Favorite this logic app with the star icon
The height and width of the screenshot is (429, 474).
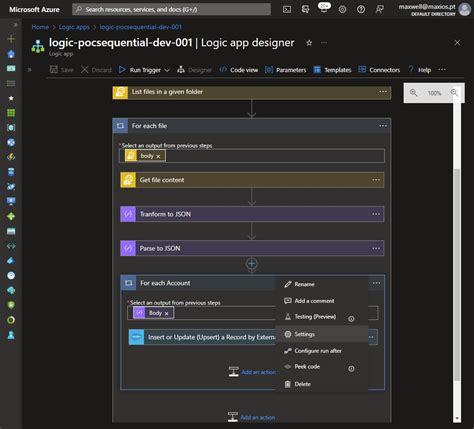click(309, 43)
